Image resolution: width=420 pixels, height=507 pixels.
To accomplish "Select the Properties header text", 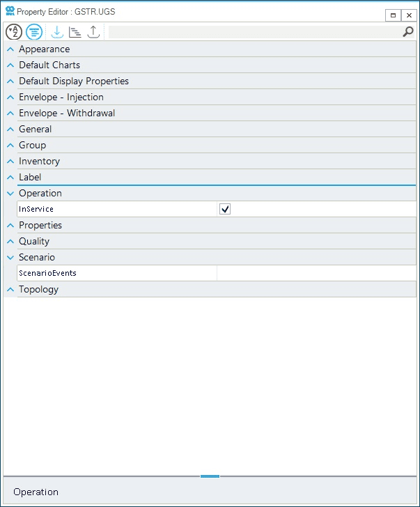I will point(40,225).
